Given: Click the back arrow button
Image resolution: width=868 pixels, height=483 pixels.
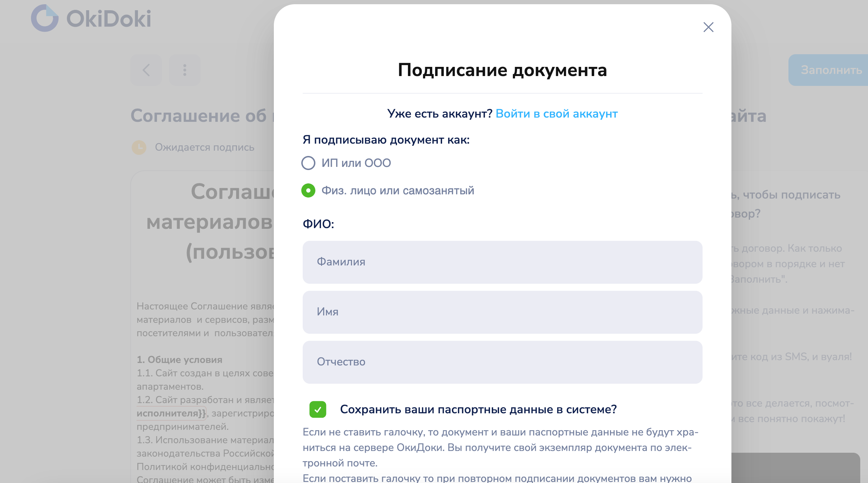Looking at the screenshot, I should point(146,70).
